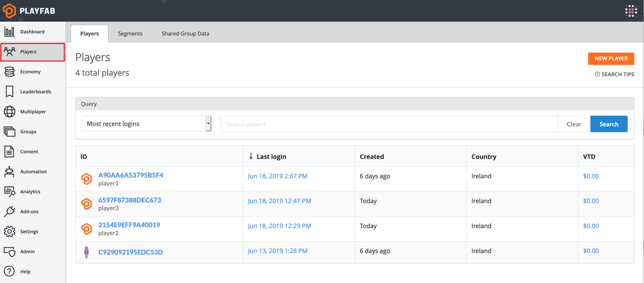Open Leaderboards bookmark icon
644x283 pixels.
coord(9,92)
